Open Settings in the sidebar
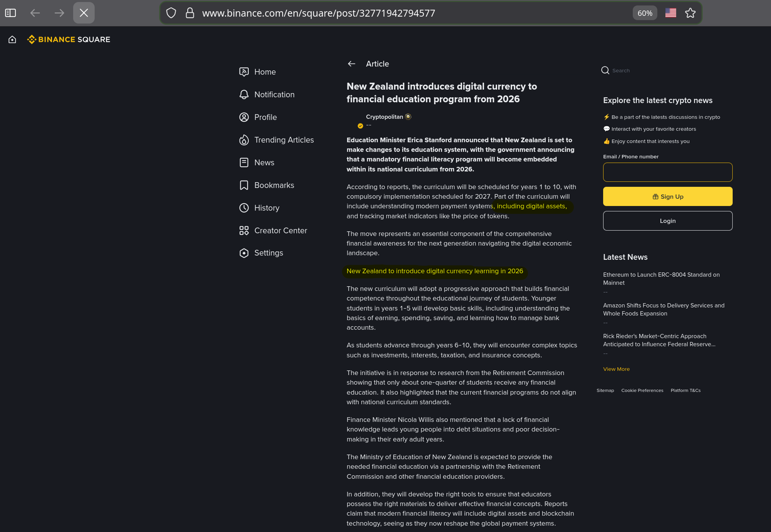The image size is (771, 532). [x=261, y=253]
